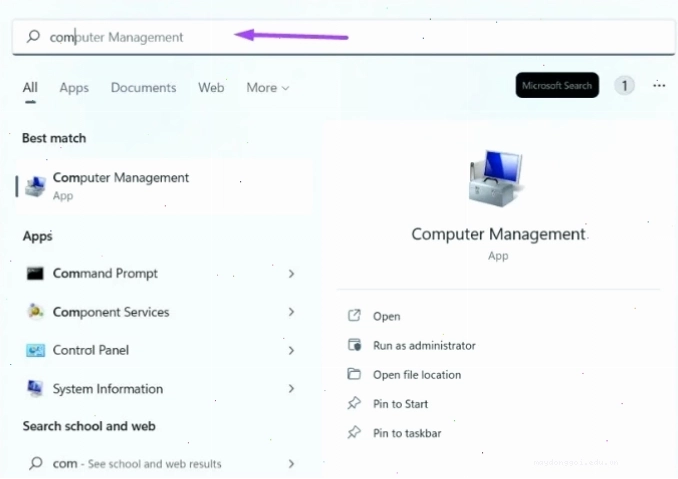Switch to the Web filter tab
The height and width of the screenshot is (479, 678).
(211, 88)
